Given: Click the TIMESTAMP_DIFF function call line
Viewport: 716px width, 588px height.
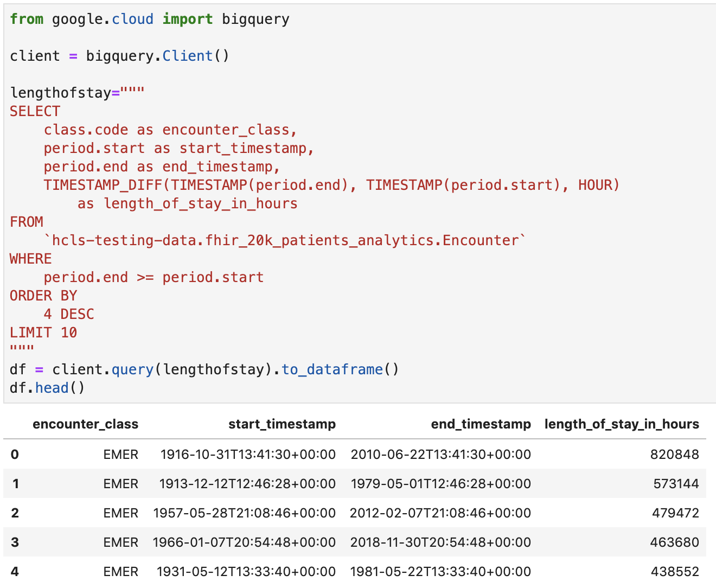Looking at the screenshot, I should (331, 186).
